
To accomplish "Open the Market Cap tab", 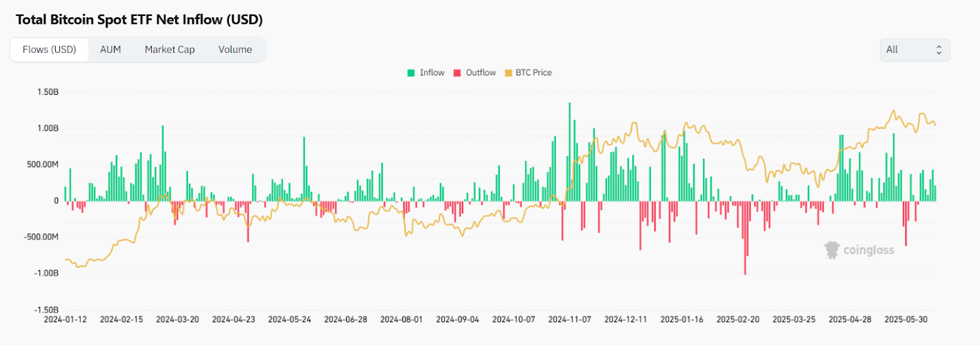I will 170,50.
